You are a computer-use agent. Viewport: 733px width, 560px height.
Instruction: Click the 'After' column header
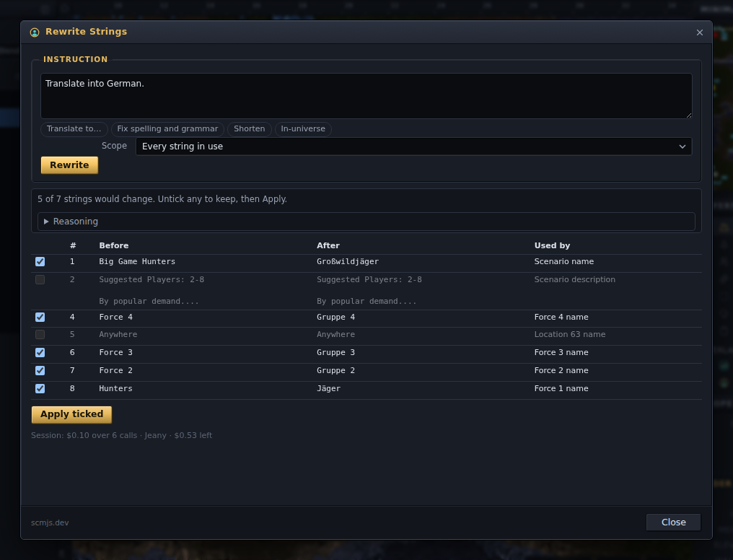pos(328,245)
